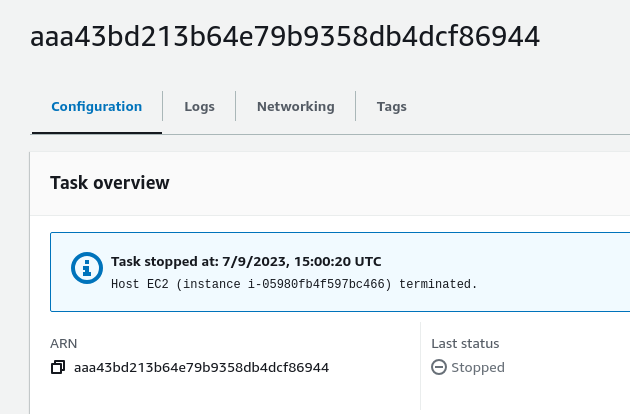Switch to the Configuration tab
Image resolution: width=630 pixels, height=414 pixels.
pos(96,107)
